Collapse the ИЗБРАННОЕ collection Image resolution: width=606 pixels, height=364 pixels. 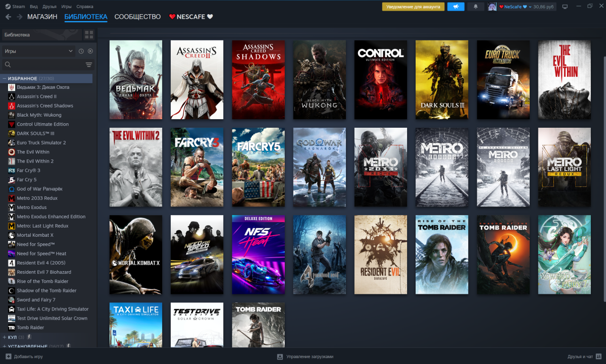(5, 79)
